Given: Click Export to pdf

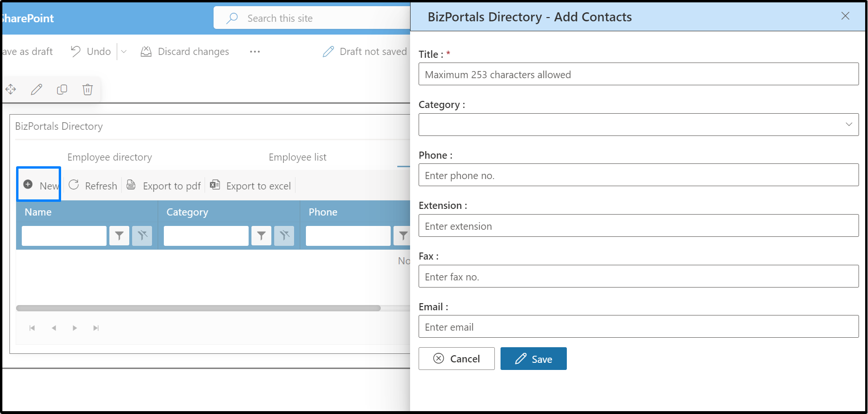Looking at the screenshot, I should click(x=164, y=185).
